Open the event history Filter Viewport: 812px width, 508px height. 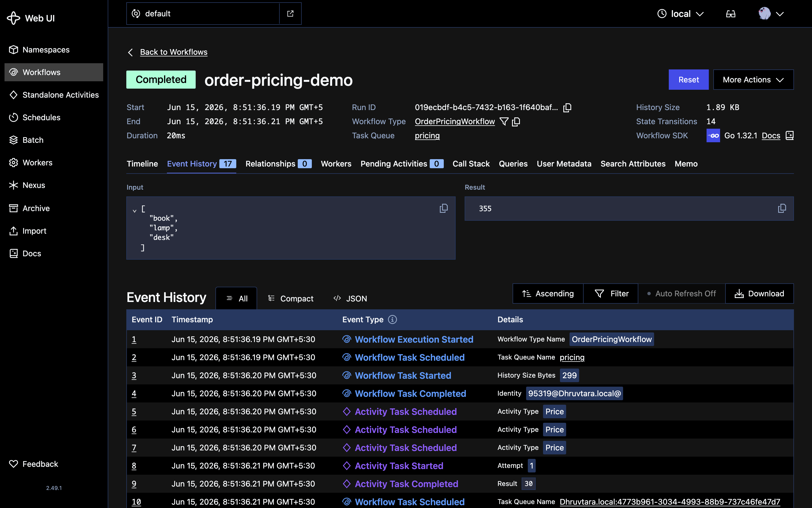[x=611, y=294]
